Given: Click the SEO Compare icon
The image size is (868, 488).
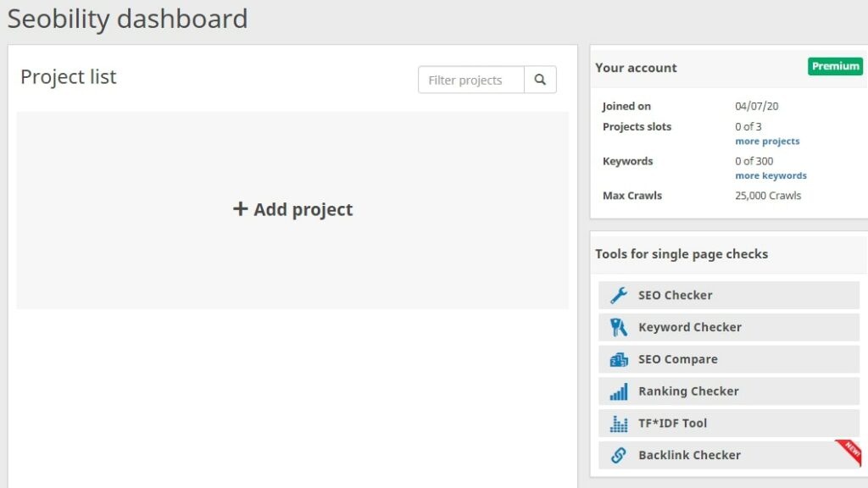Looking at the screenshot, I should pos(618,359).
